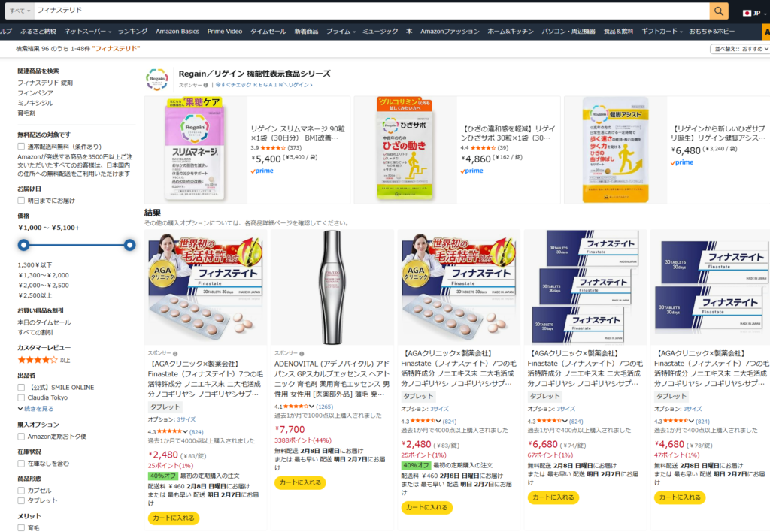Screen dimensions: 770x532
Task: Click the Regain brand logo icon
Action: [x=157, y=79]
